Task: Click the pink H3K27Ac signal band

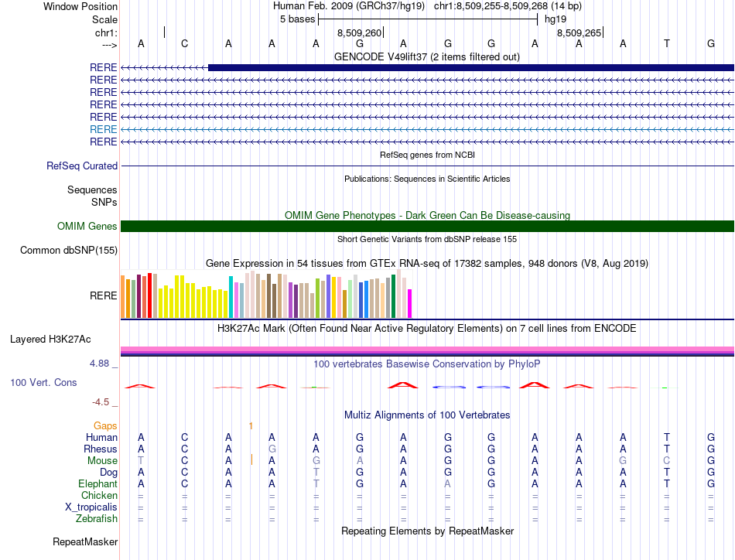Action: 427,350
